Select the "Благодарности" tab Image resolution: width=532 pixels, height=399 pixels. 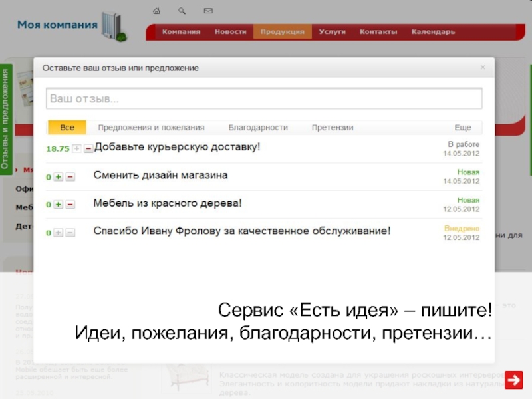tap(258, 128)
